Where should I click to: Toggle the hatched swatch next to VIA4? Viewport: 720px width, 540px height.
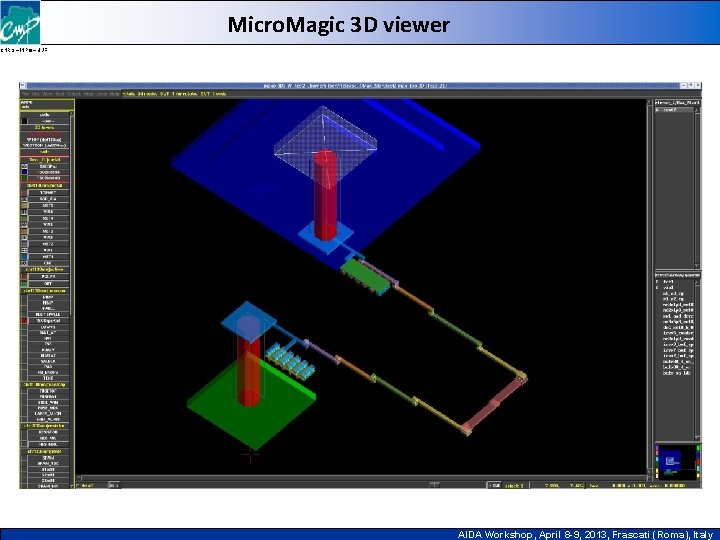tap(24, 212)
